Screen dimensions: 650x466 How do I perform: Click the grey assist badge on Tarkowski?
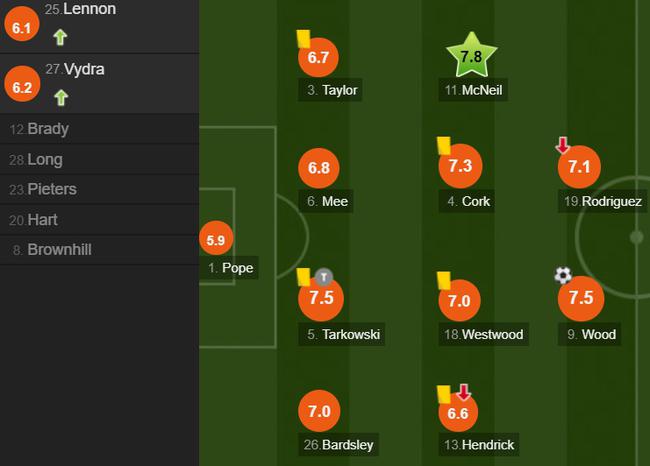(324, 277)
